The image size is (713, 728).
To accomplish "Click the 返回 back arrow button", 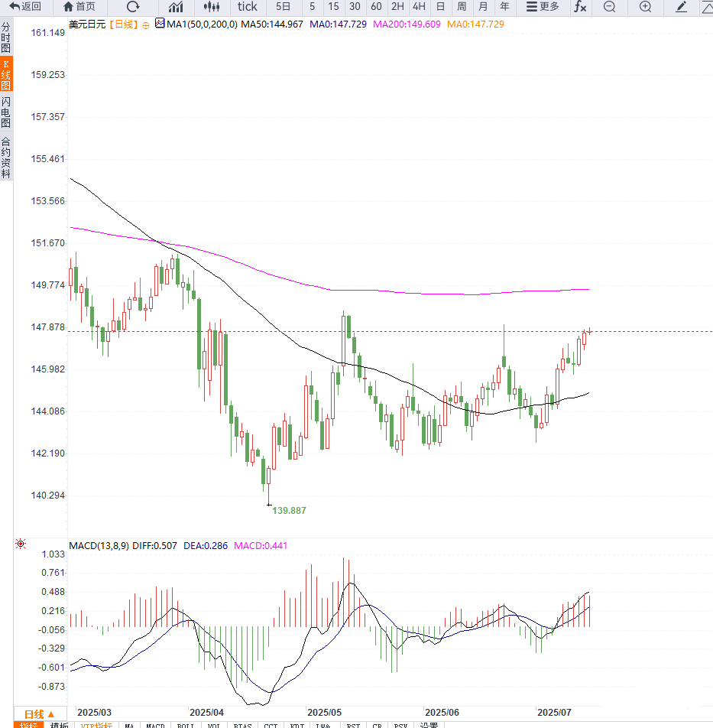I will pos(25,6).
